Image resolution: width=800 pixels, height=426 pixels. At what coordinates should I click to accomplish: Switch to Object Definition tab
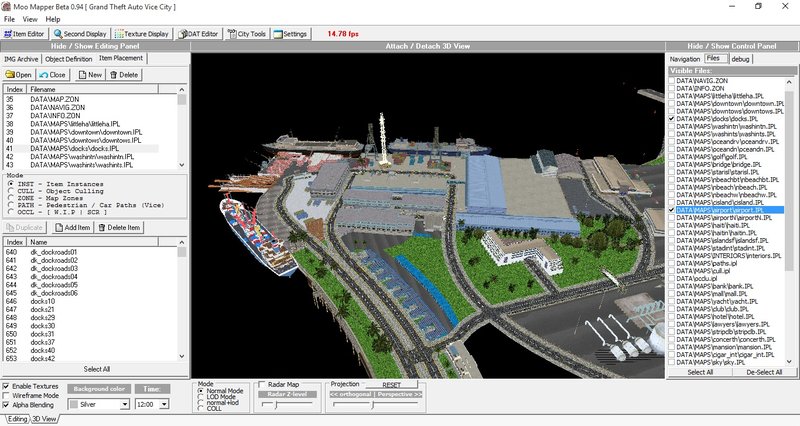[68, 59]
